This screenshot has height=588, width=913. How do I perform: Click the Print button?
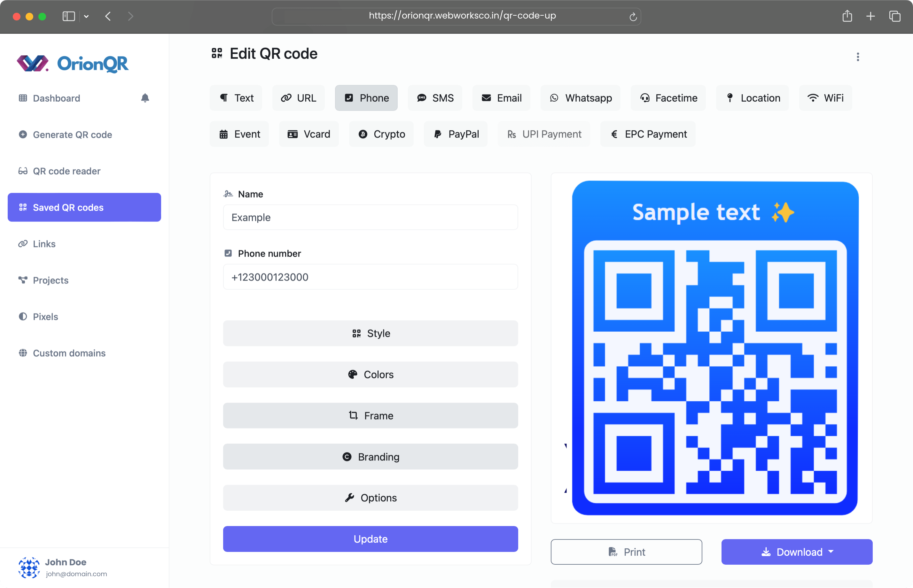(626, 552)
